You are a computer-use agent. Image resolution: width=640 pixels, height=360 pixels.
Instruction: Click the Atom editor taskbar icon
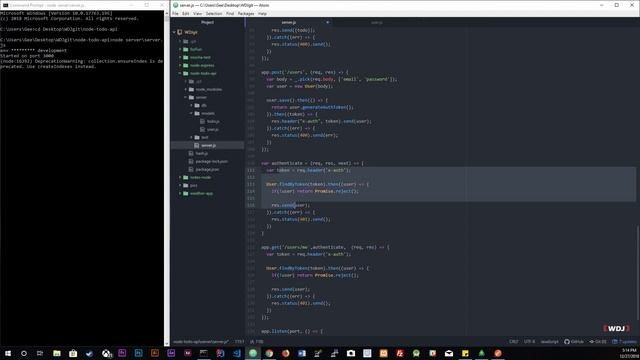[x=253, y=353]
